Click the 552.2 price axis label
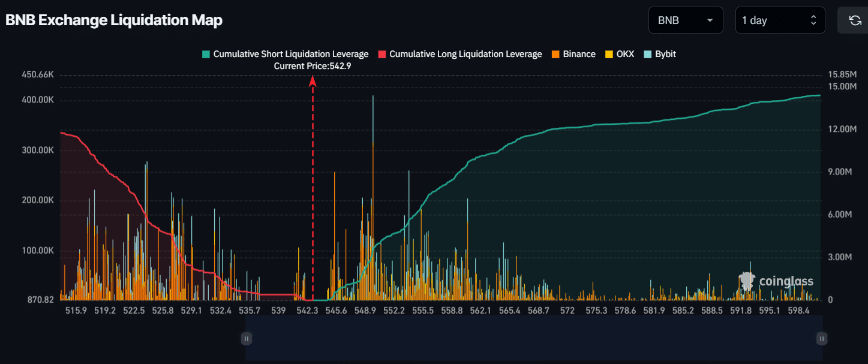Image resolution: width=868 pixels, height=364 pixels. tap(394, 311)
